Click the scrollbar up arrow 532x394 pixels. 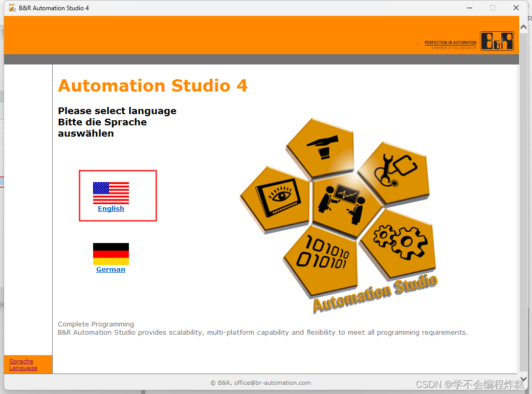coord(523,27)
